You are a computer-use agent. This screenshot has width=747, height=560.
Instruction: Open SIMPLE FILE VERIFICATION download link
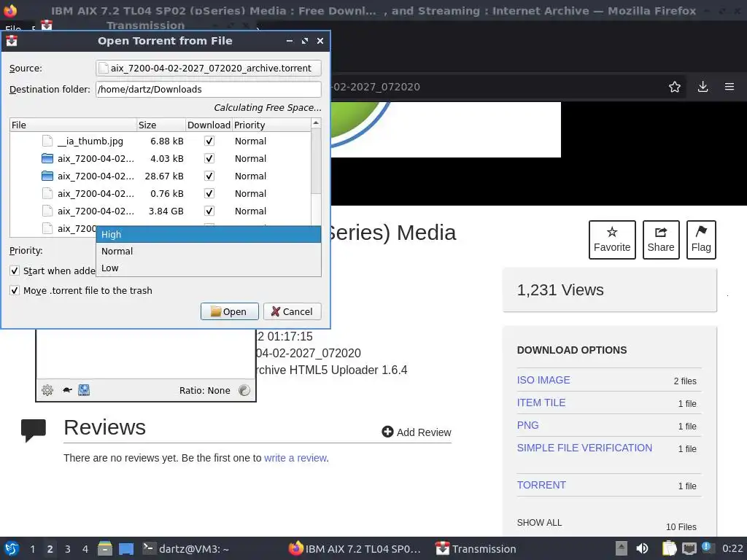[584, 448]
